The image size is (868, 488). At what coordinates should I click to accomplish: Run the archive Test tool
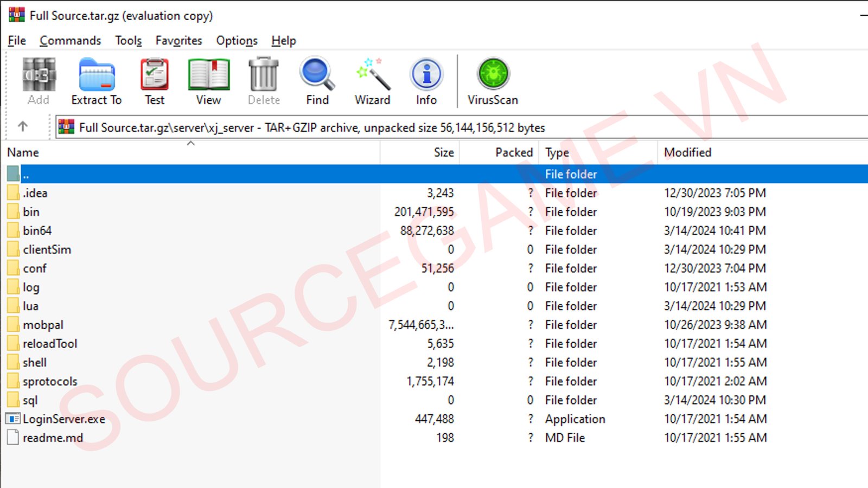click(155, 81)
